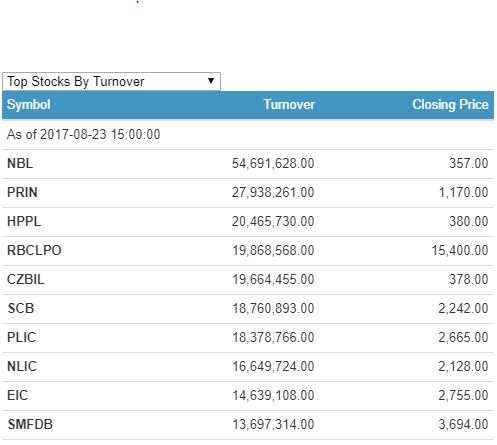Select the Closing Price column header
The image size is (497, 445).
click(x=450, y=105)
